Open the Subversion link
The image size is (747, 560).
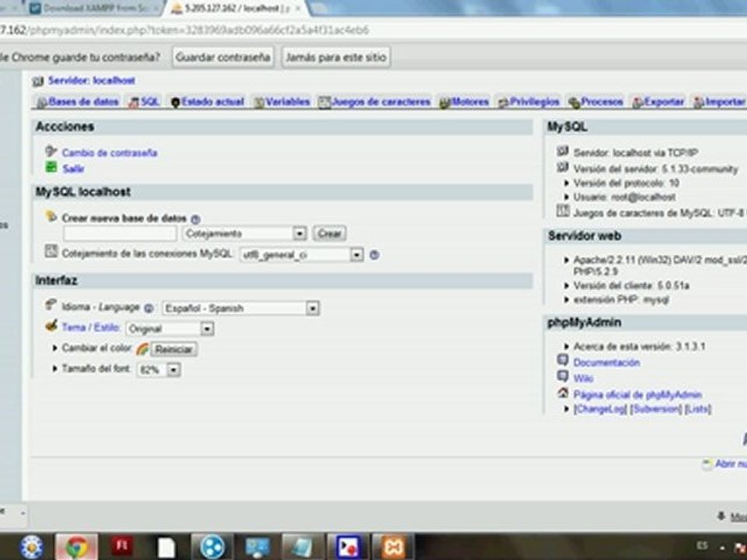pyautogui.click(x=656, y=409)
